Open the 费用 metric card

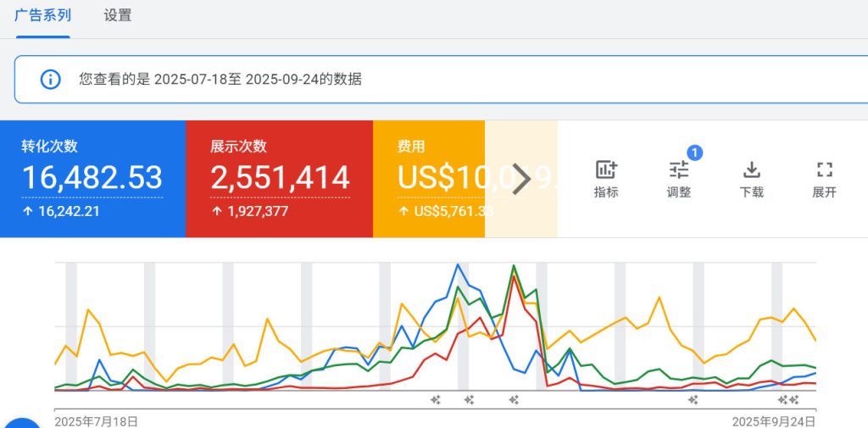(x=428, y=178)
